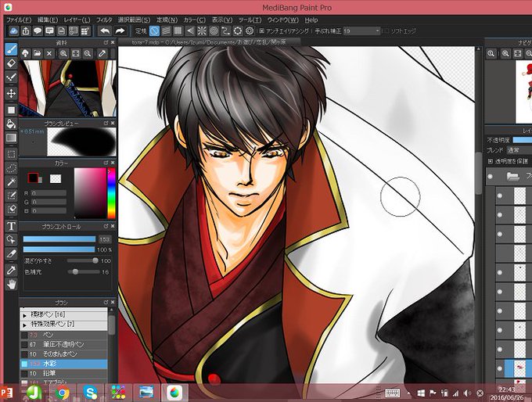Viewport: 532px width, 402px height.
Task: Open the Layer (L) menu
Action: pos(77,20)
